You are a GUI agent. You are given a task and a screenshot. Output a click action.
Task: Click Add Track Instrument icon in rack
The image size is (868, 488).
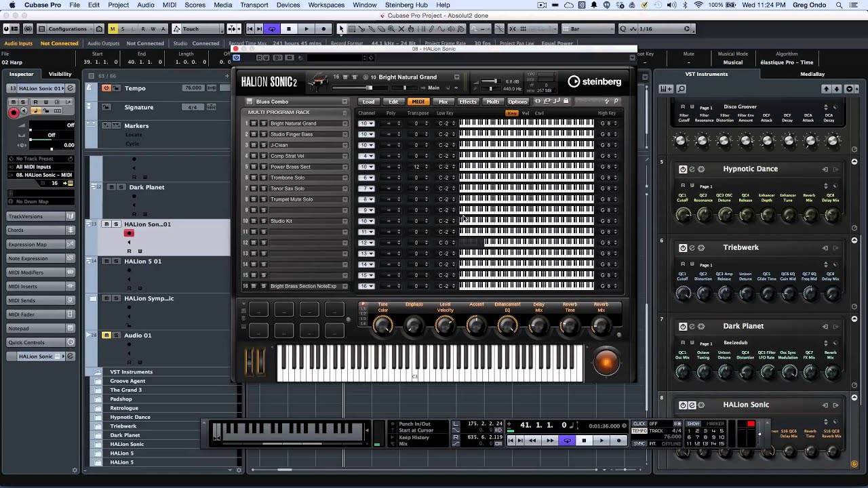(x=666, y=89)
